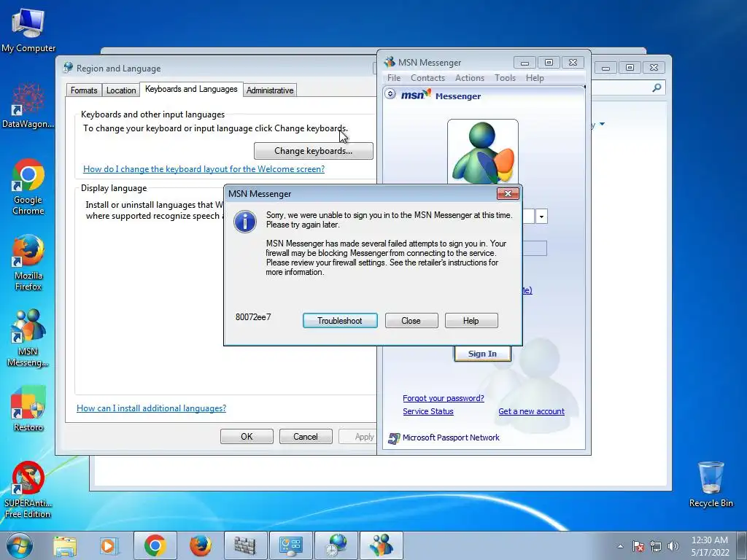Image resolution: width=747 pixels, height=560 pixels.
Task: Click Help in the error dialog
Action: pos(471,321)
